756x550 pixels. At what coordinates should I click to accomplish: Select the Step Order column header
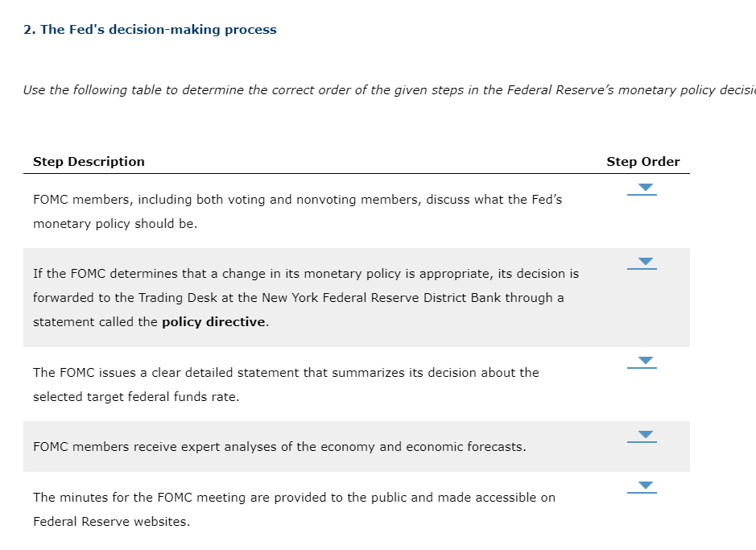click(x=643, y=161)
